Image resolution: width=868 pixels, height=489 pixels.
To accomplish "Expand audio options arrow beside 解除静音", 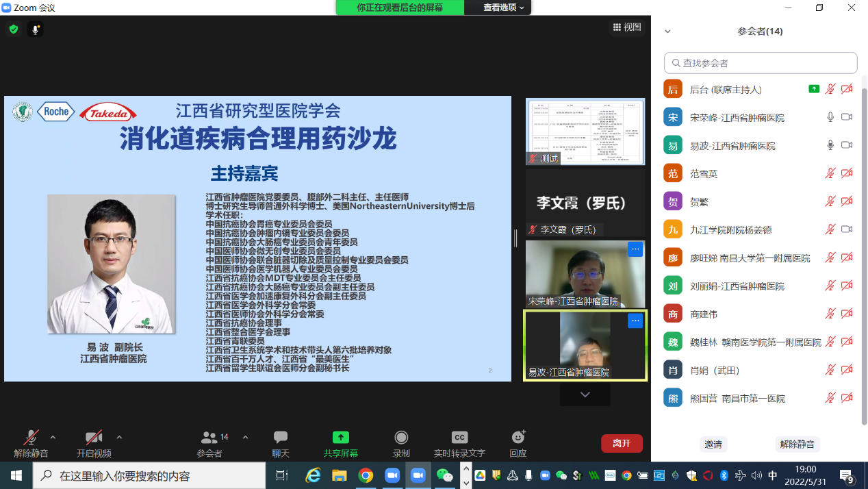I will click(x=53, y=437).
